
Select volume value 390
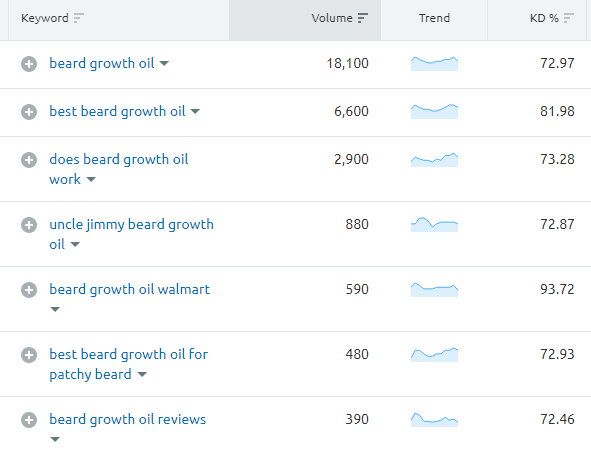click(x=357, y=419)
